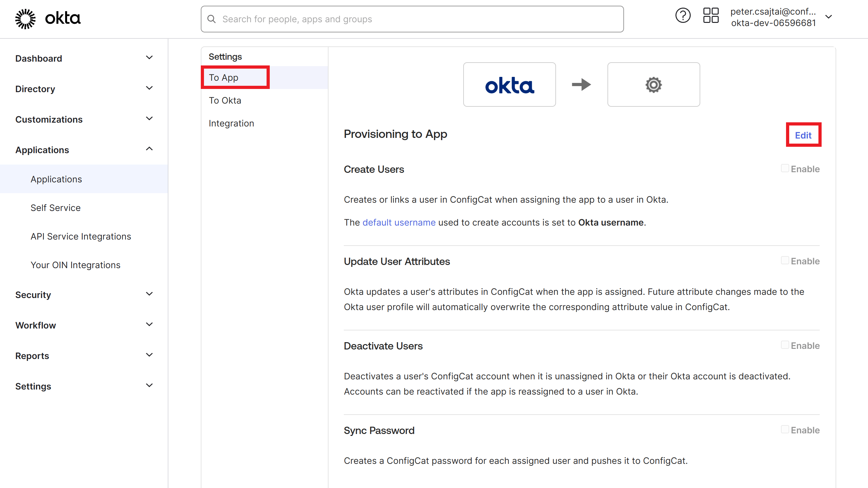
Task: Click the Okta logo in the top left corner
Action: click(x=47, y=18)
